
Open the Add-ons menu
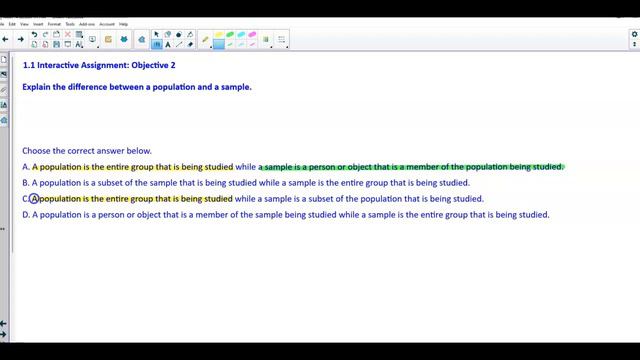(x=87, y=24)
